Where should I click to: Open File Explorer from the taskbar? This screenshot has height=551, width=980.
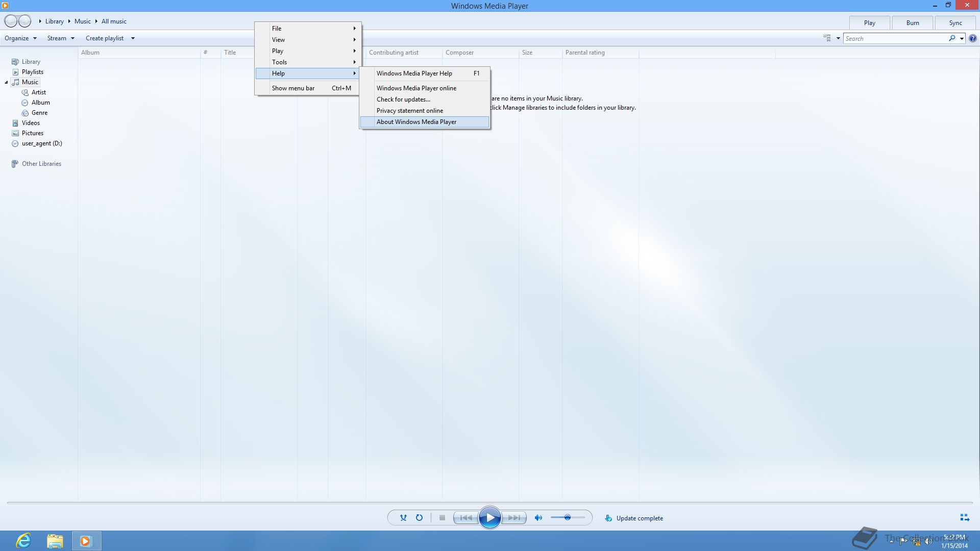55,541
